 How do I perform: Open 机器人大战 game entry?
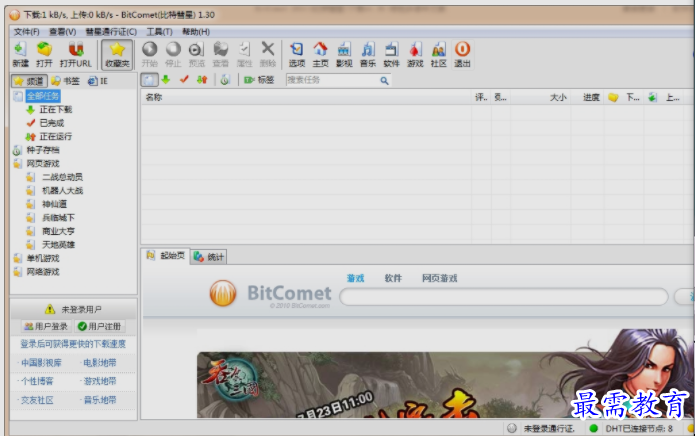(62, 191)
